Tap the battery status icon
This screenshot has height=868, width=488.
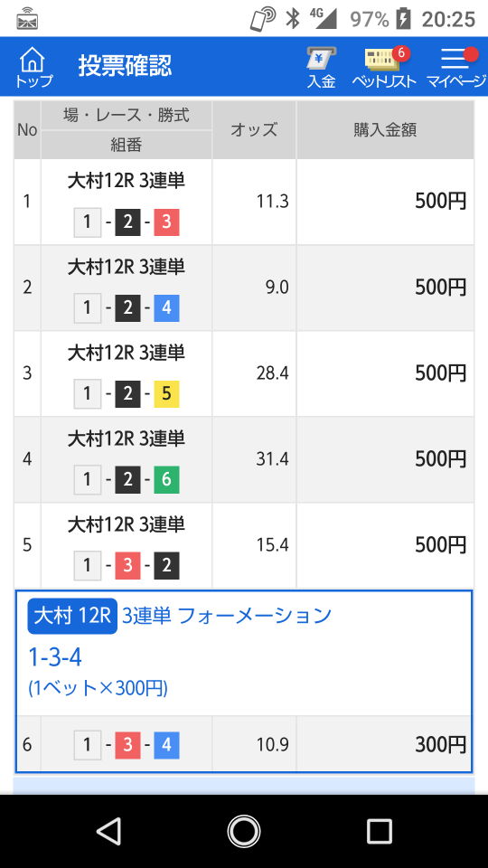404,19
